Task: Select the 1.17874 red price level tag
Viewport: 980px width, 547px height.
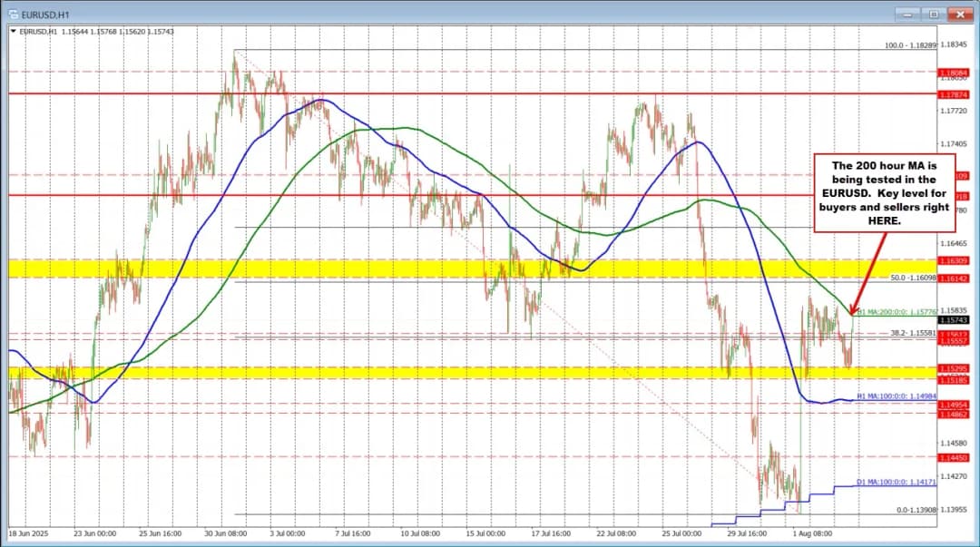Action: (955, 93)
